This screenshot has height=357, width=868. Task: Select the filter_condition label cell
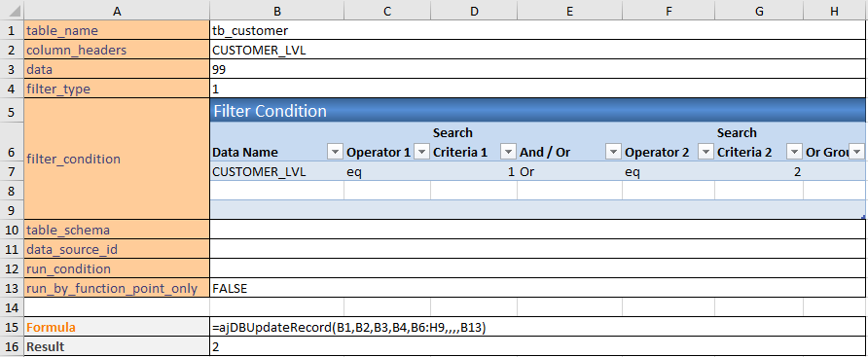pyautogui.click(x=117, y=159)
